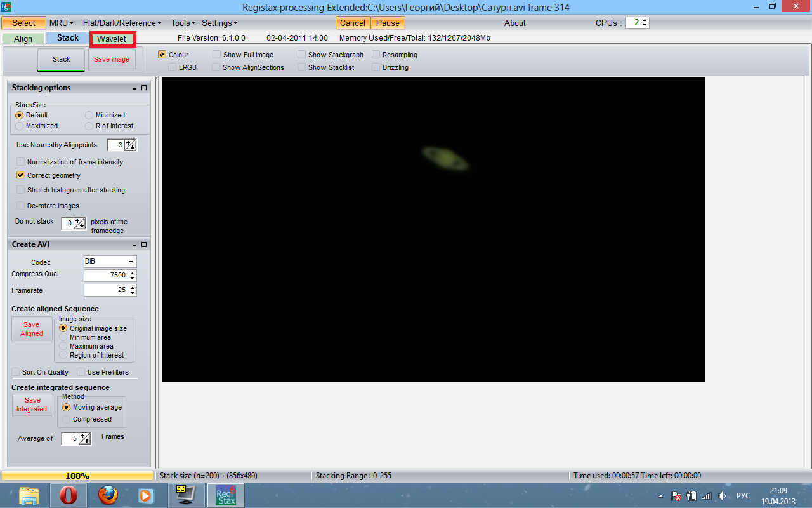Choose Compressed method
The image size is (812, 508).
[66, 419]
